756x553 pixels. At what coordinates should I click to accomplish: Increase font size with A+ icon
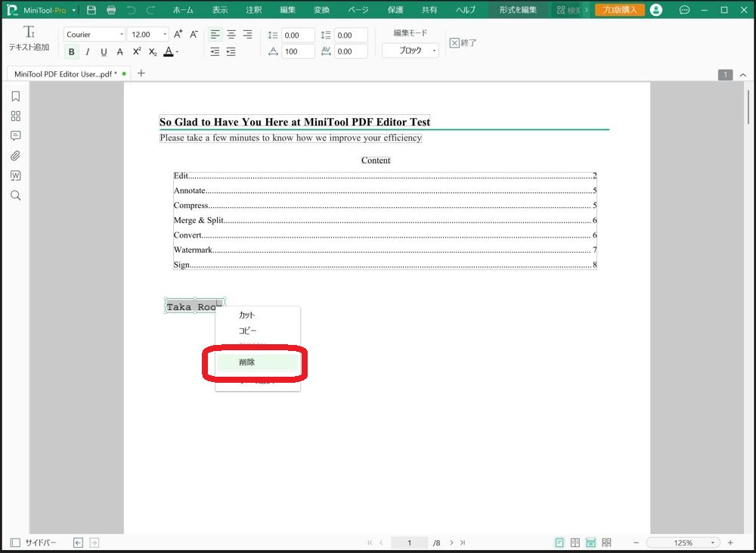(x=178, y=34)
